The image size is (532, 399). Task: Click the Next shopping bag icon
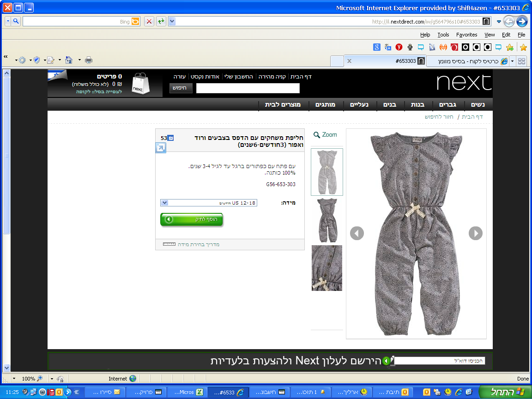coord(140,84)
